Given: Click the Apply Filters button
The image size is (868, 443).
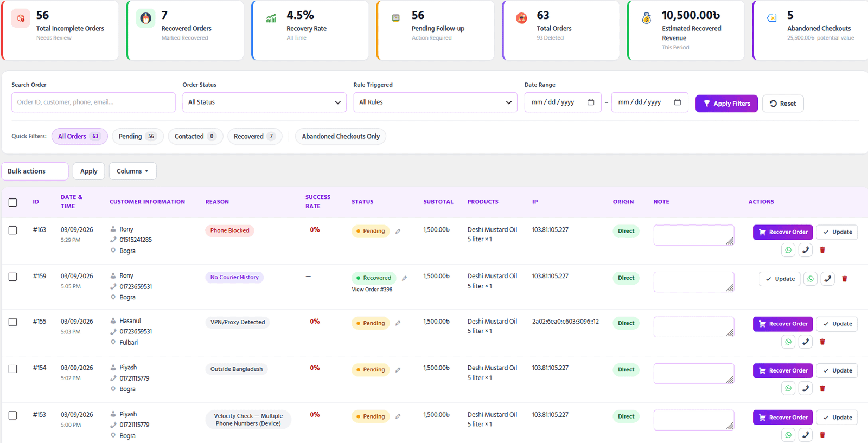Looking at the screenshot, I should [726, 104].
